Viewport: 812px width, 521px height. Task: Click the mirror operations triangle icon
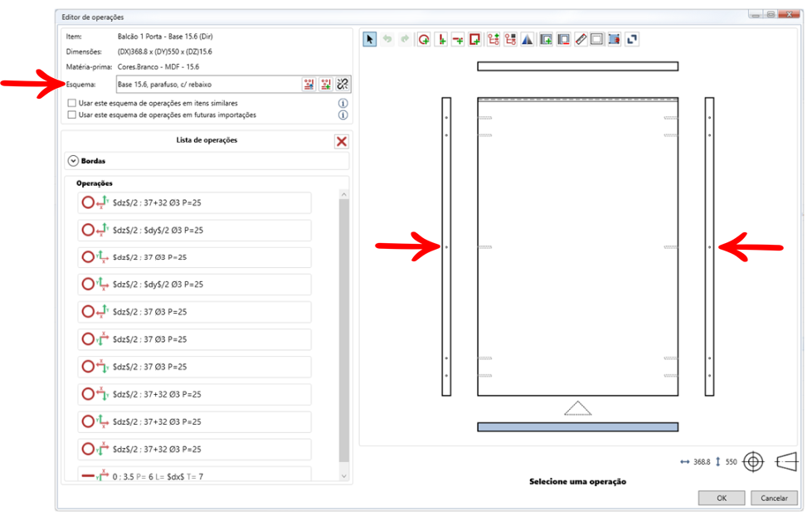[528, 39]
